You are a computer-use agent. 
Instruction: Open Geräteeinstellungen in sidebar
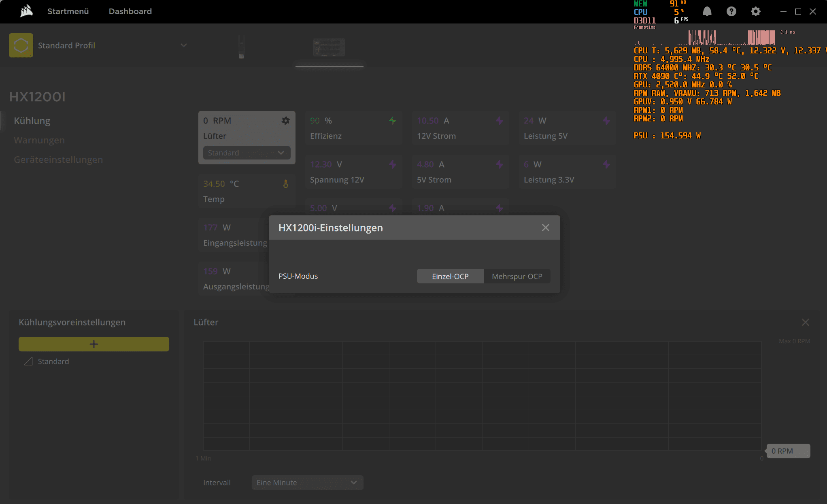coord(58,159)
